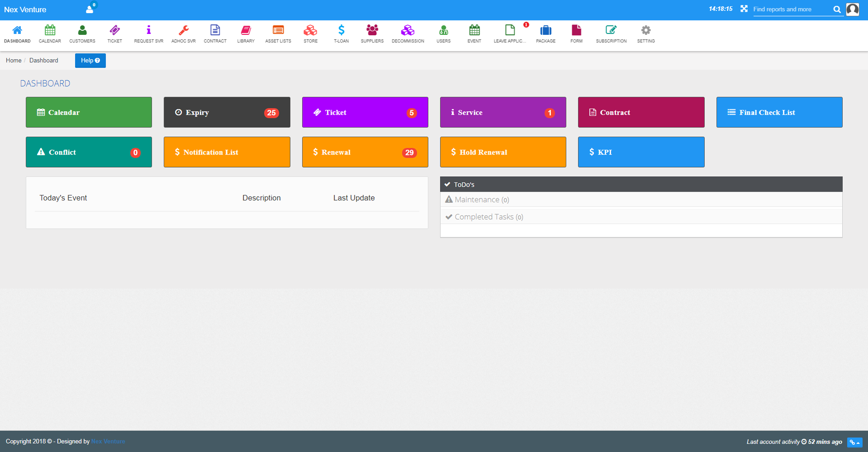Expand the footer link panel button

854,443
